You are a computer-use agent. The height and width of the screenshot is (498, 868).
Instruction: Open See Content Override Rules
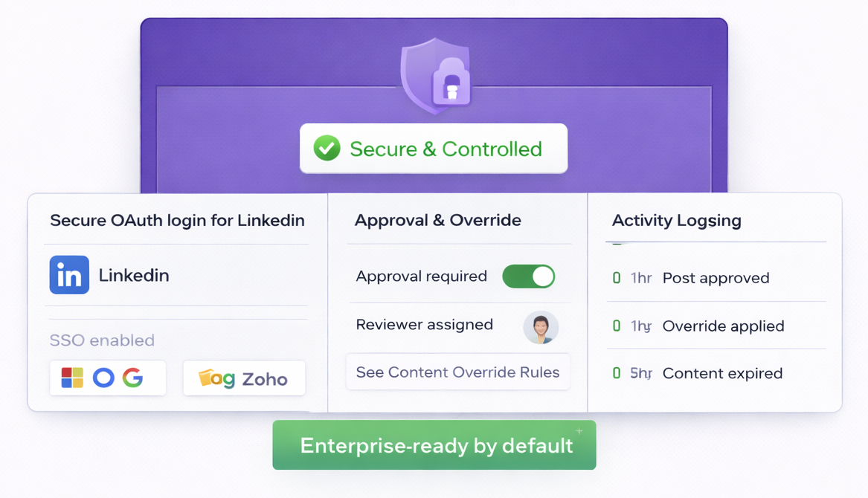click(457, 372)
